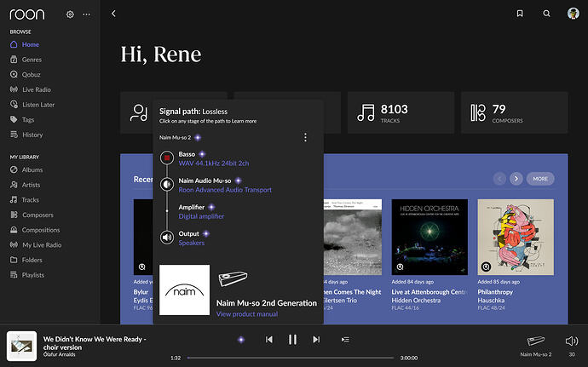Open search magnifier icon
This screenshot has height=367, width=588.
(547, 14)
